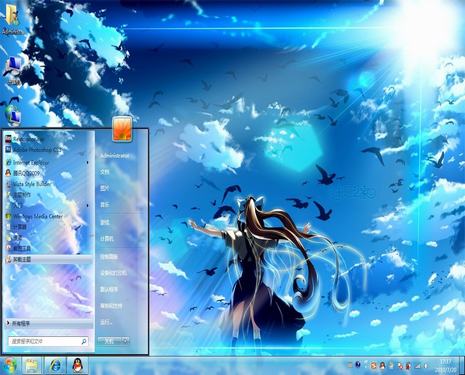
Task: Expand the Internet Explorer jump list arrow
Action: point(88,163)
